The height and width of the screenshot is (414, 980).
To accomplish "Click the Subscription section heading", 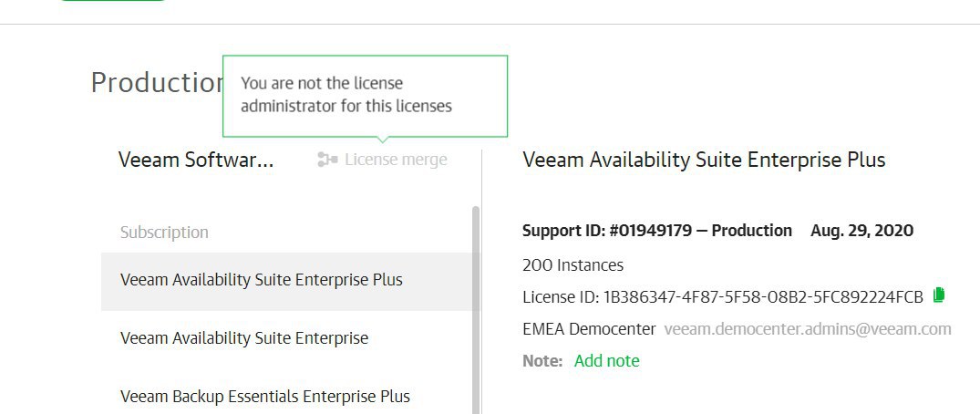I will point(164,232).
